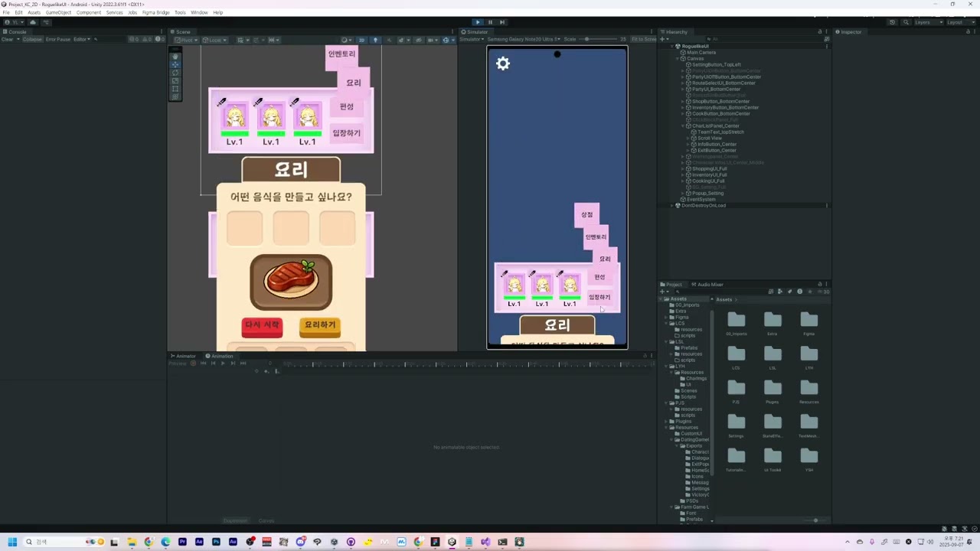Open the Pivot dropdown in Scene toolbar
The image size is (980, 551).
pos(185,40)
